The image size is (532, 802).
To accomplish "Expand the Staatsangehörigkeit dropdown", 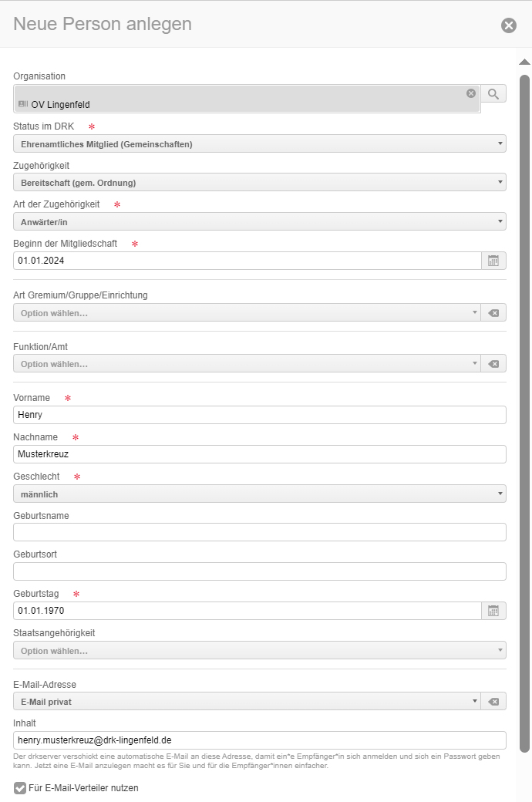I will 259,651.
